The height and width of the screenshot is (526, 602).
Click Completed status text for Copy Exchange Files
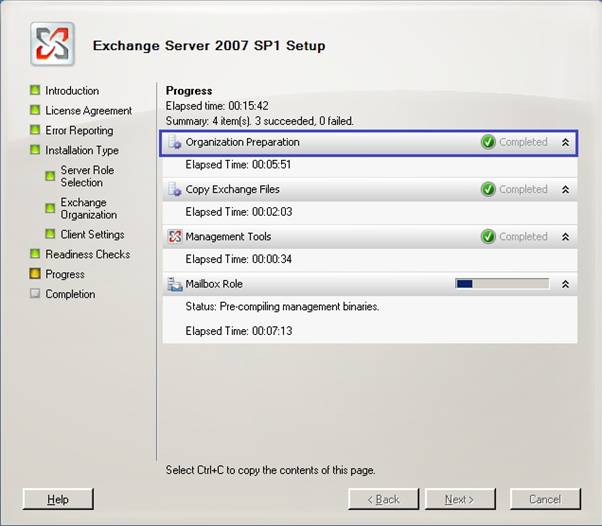pyautogui.click(x=523, y=189)
